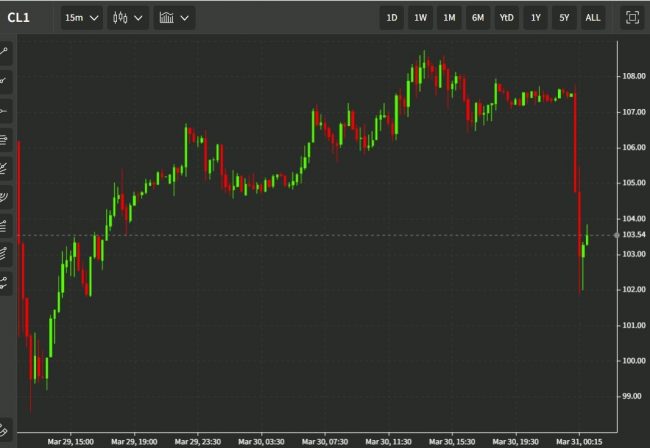Toggle fullscreen chart view

[x=631, y=18]
